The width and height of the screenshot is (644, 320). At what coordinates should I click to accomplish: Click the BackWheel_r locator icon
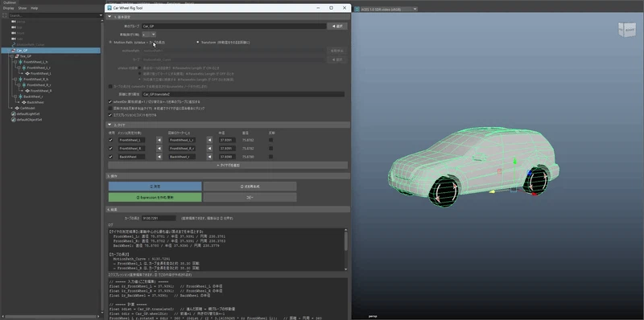point(20,96)
